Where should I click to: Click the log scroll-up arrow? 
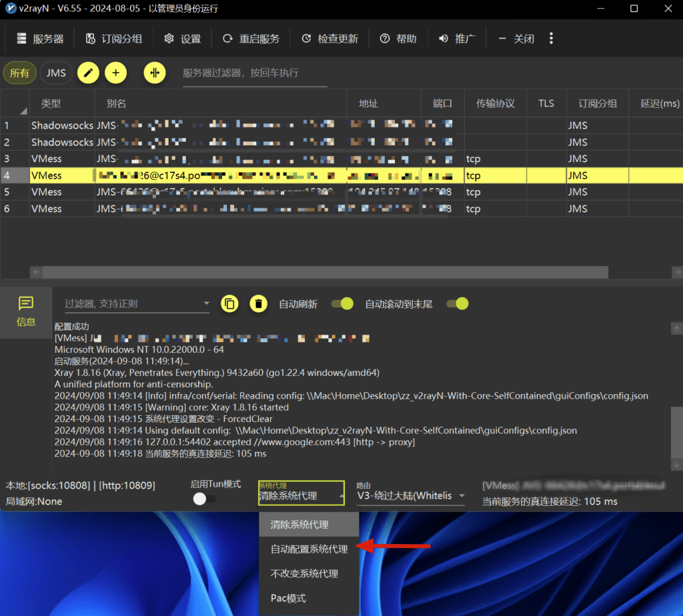[676, 329]
